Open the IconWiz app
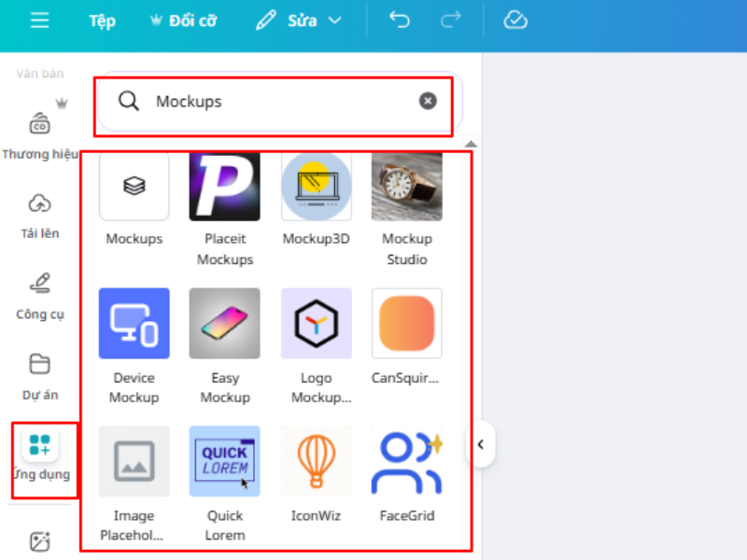This screenshot has height=560, width=747. [316, 461]
